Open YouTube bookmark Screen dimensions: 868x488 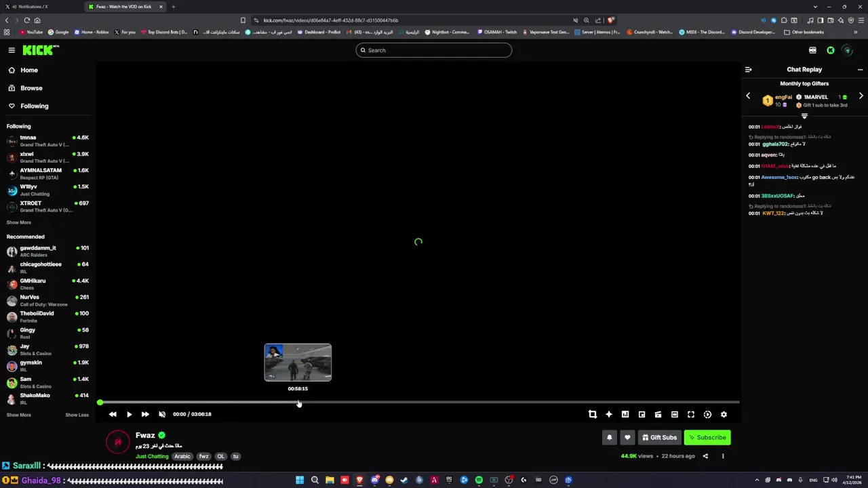(x=31, y=32)
